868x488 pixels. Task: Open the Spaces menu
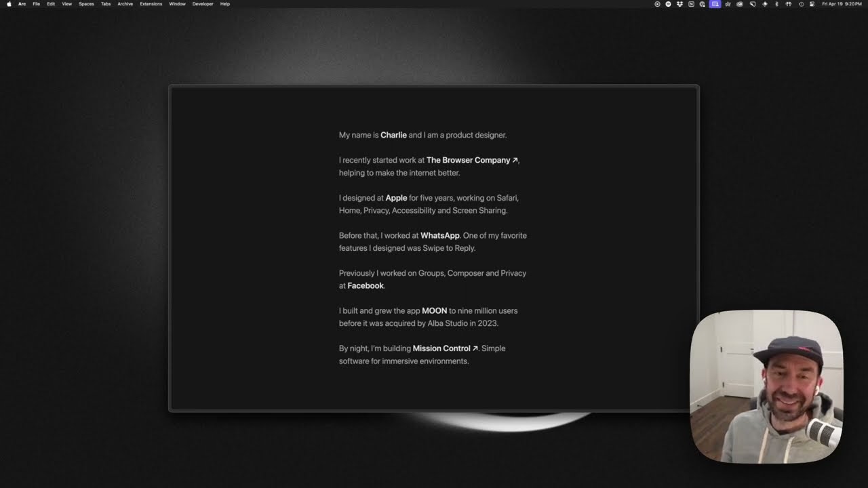point(86,4)
